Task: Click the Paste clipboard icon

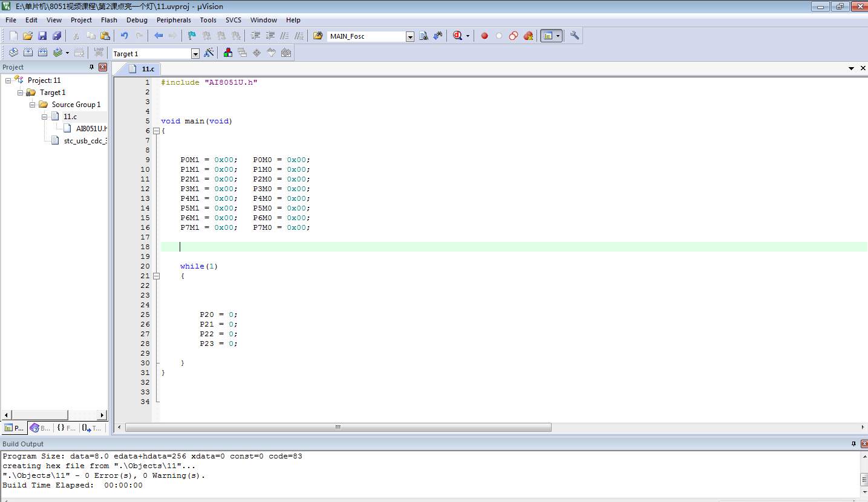Action: pyautogui.click(x=105, y=36)
